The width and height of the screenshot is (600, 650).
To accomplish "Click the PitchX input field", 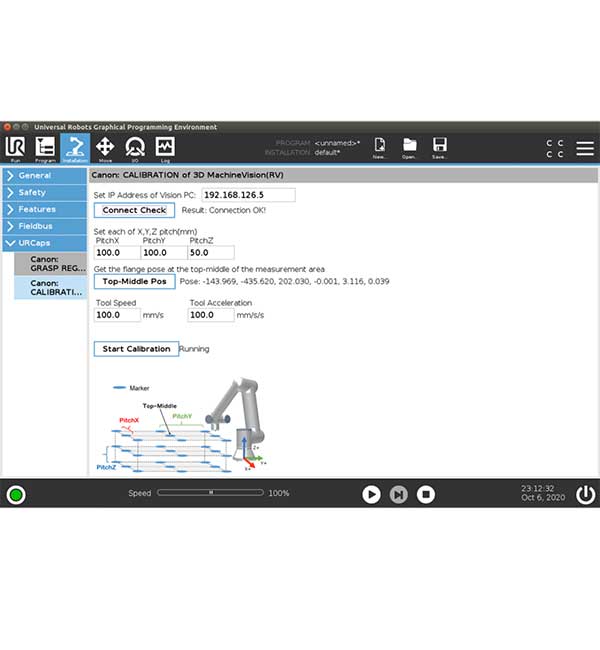I will pyautogui.click(x=117, y=252).
